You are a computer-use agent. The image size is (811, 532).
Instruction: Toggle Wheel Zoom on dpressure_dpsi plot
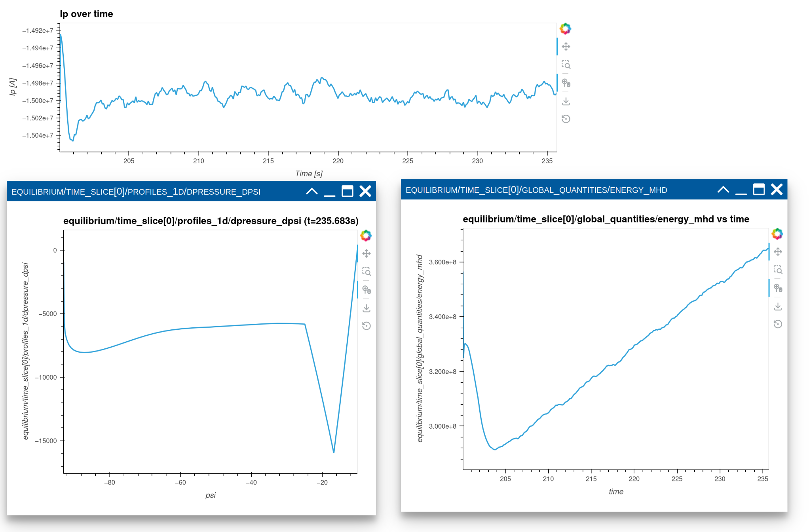(366, 290)
